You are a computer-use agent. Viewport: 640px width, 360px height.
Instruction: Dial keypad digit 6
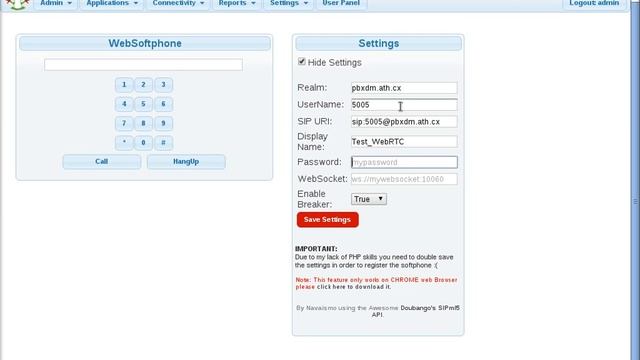[x=163, y=104]
